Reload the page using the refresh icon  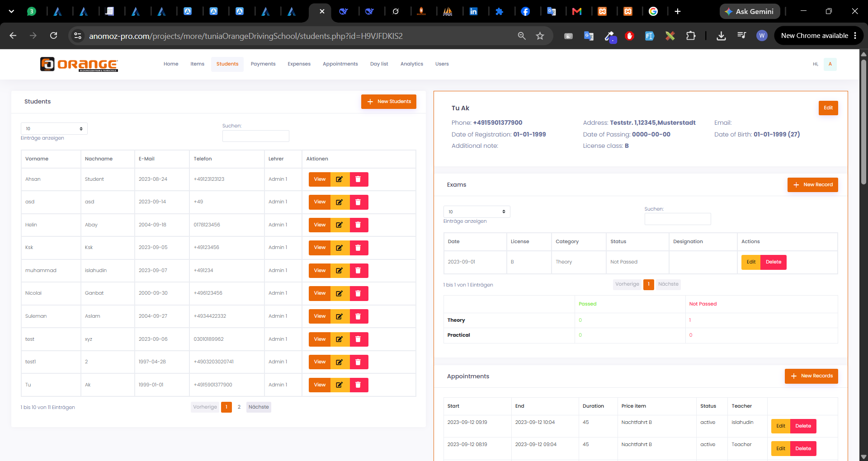coord(53,36)
